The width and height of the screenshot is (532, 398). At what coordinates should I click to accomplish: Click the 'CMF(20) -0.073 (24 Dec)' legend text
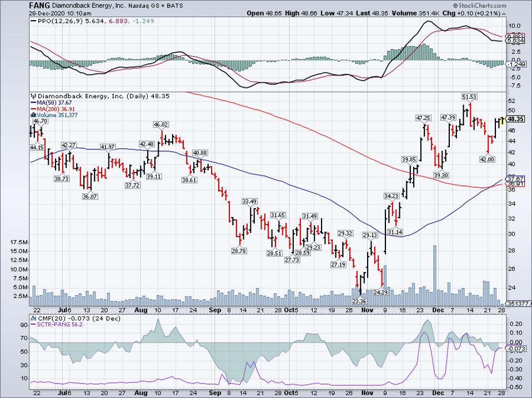79,318
